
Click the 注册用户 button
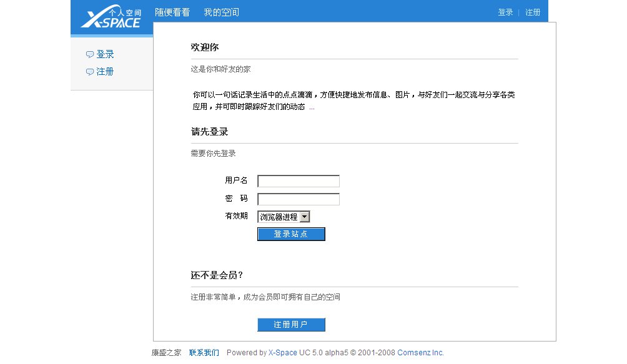pyautogui.click(x=291, y=325)
